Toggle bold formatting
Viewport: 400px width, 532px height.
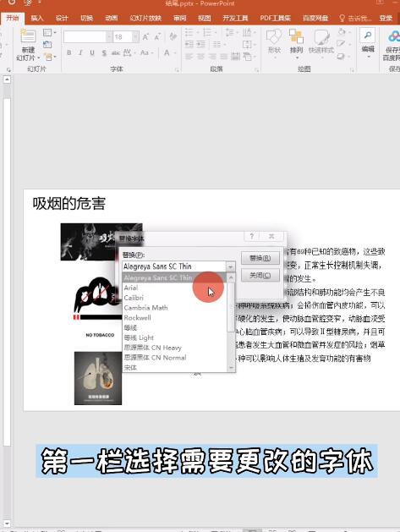[x=69, y=52]
